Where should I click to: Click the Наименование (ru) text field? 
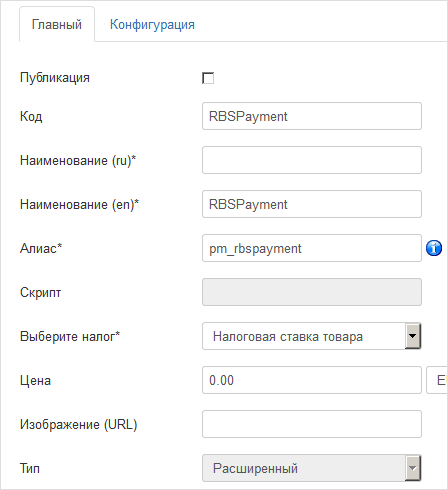[x=312, y=160]
